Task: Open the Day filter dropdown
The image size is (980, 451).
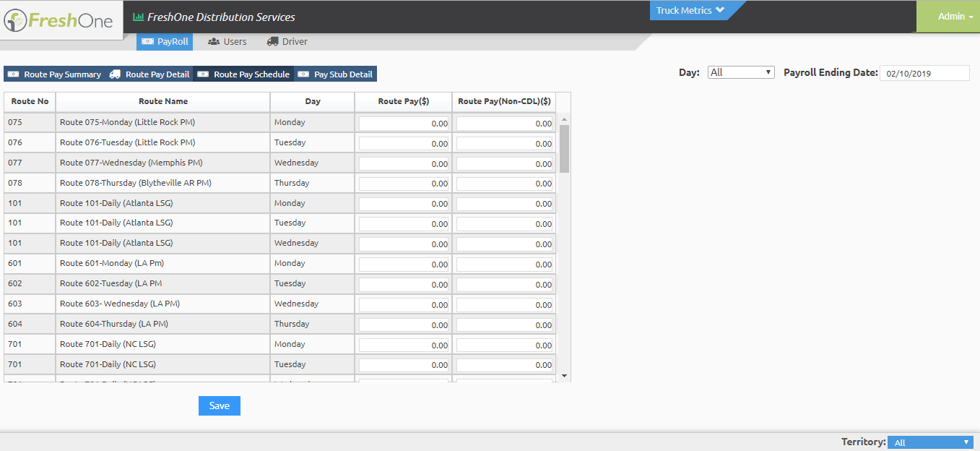Action: (x=741, y=72)
